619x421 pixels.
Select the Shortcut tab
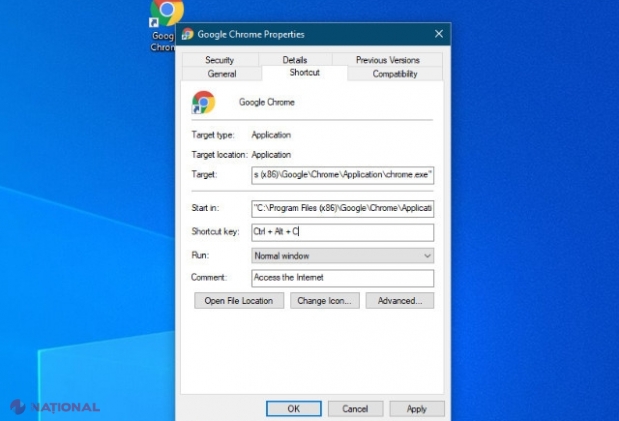(x=304, y=74)
